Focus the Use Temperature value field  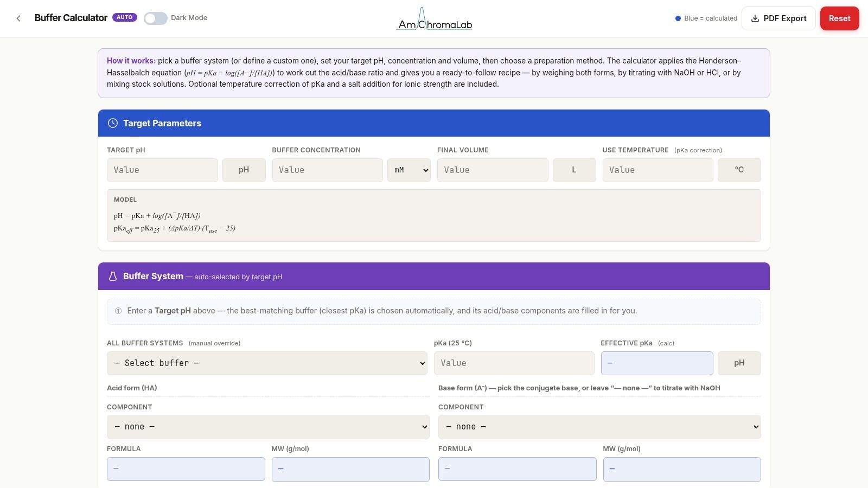pos(658,170)
